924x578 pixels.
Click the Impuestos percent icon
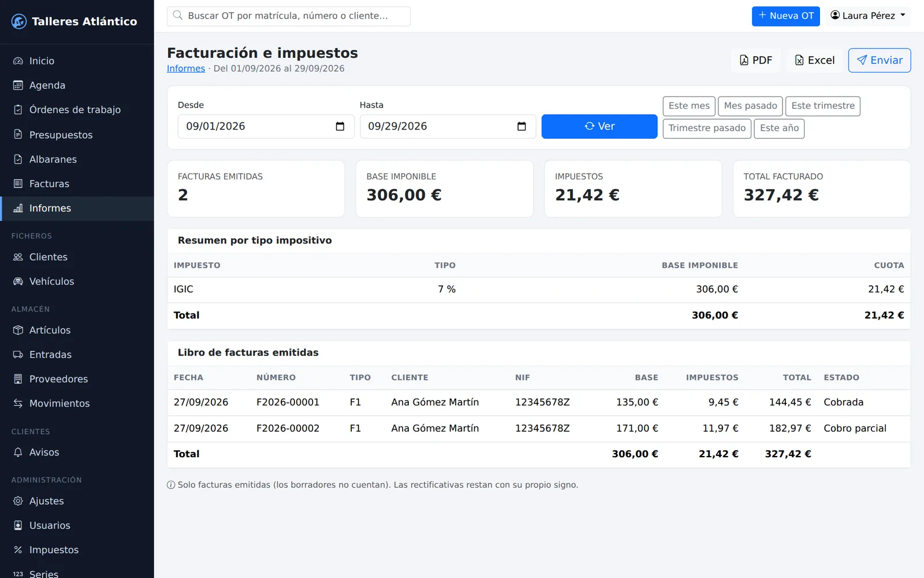(x=18, y=550)
